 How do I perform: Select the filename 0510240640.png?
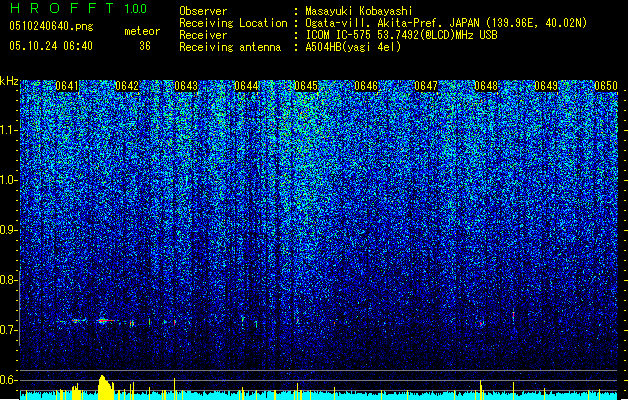click(51, 26)
